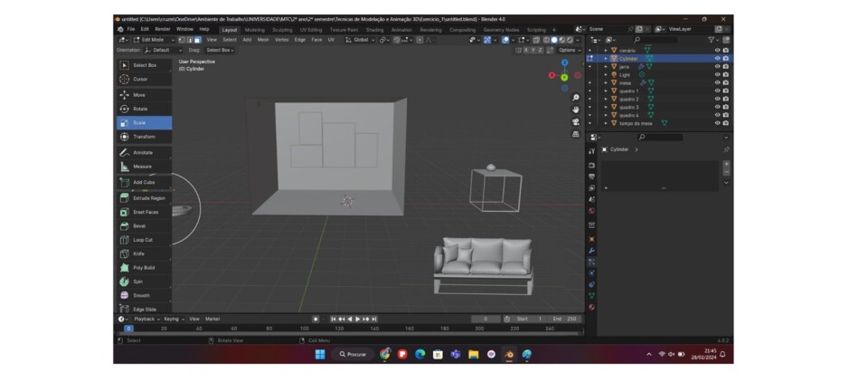Viewport: 868px width, 382px height.
Task: Hide quadro 1 using its eye icon
Action: point(717,91)
